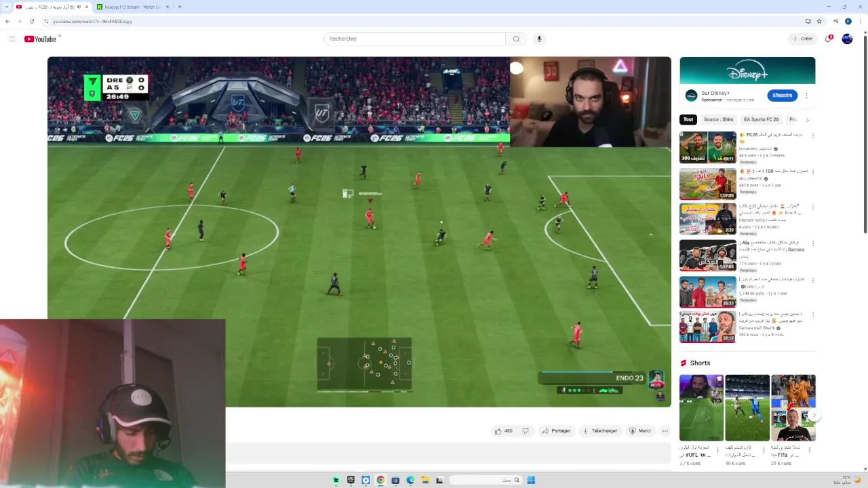Open the Fifa short with 21 k vues

pyautogui.click(x=793, y=408)
